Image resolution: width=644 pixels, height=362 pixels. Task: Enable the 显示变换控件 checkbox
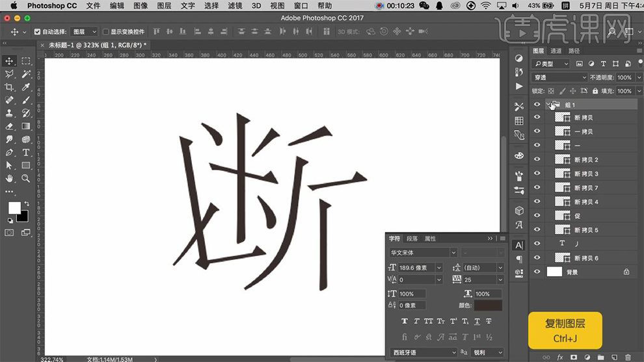coord(105,32)
